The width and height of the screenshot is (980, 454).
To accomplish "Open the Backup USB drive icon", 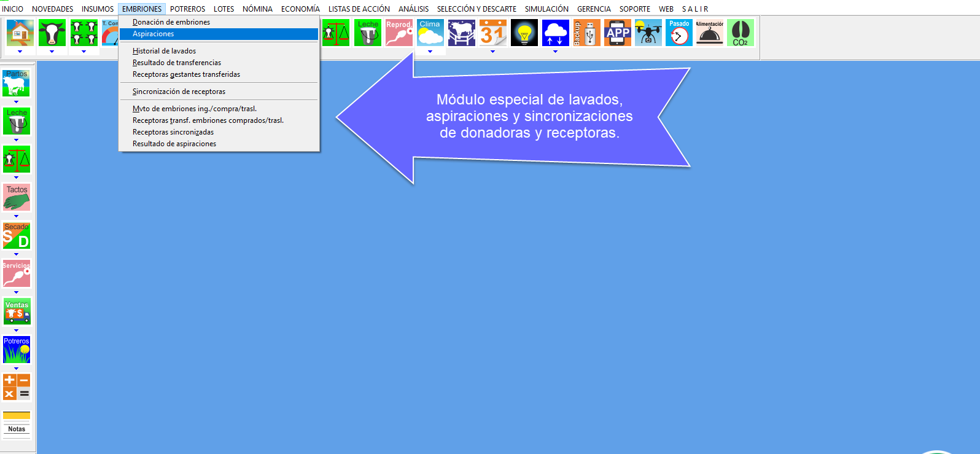I will point(587,33).
